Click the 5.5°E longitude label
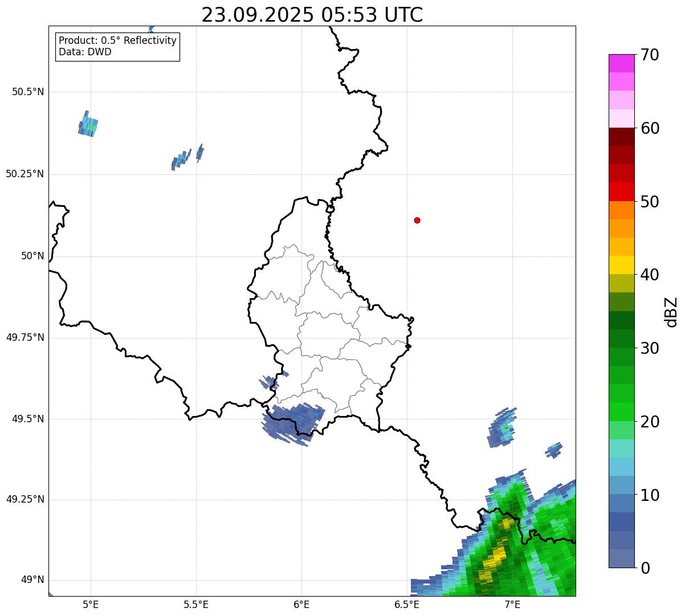This screenshot has height=616, width=685. [196, 604]
